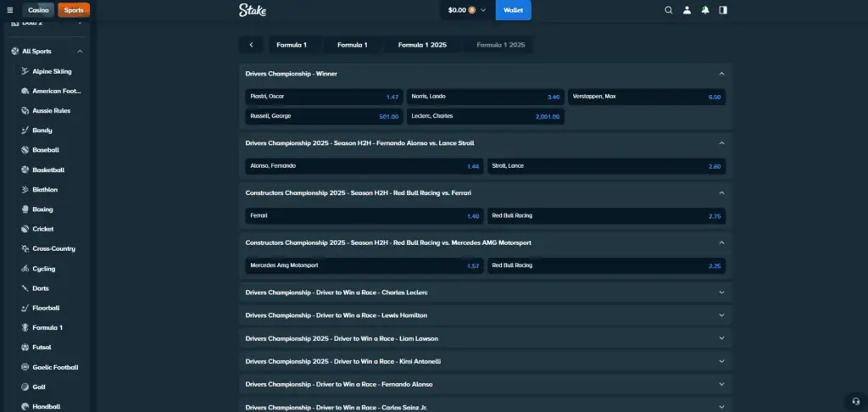Image resolution: width=868 pixels, height=412 pixels.
Task: Select Boxing in the sports sidebar
Action: click(x=42, y=209)
